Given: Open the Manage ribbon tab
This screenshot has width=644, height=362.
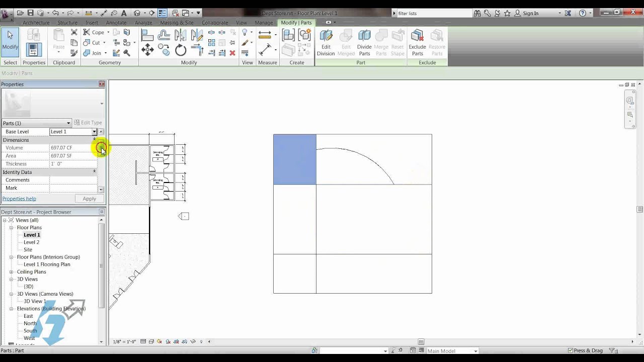Looking at the screenshot, I should (x=264, y=23).
